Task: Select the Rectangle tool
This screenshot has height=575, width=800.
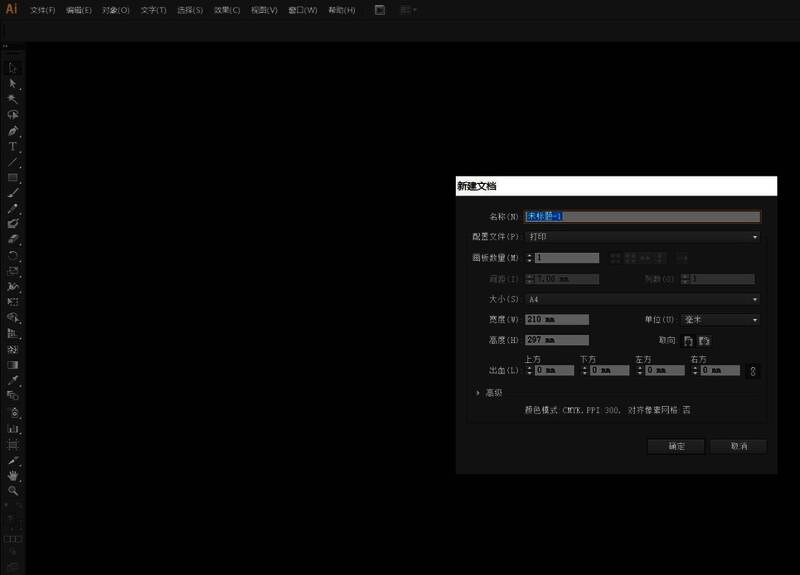Action: (x=13, y=178)
